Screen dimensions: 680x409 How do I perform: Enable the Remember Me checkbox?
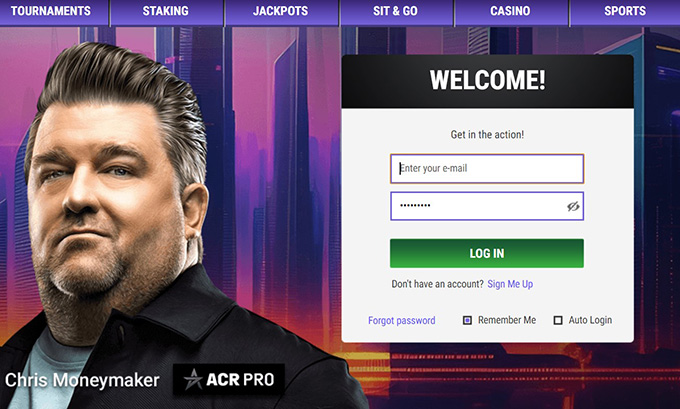467,320
